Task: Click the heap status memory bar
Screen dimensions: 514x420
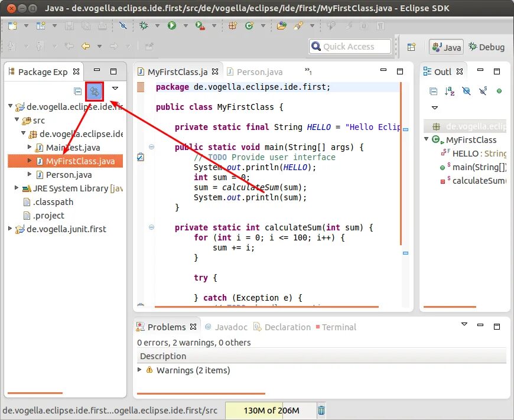Action: [271, 410]
